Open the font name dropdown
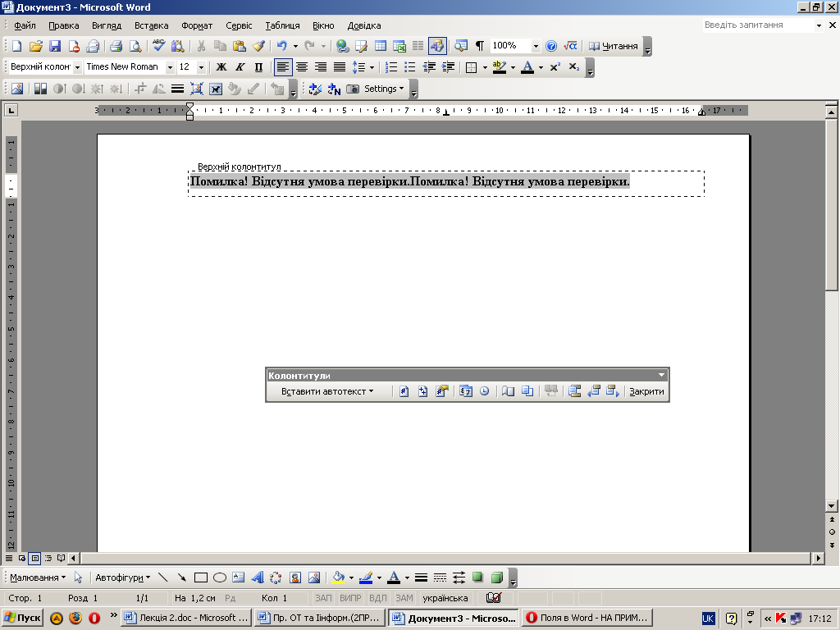Viewport: 840px width, 630px height. [x=170, y=67]
